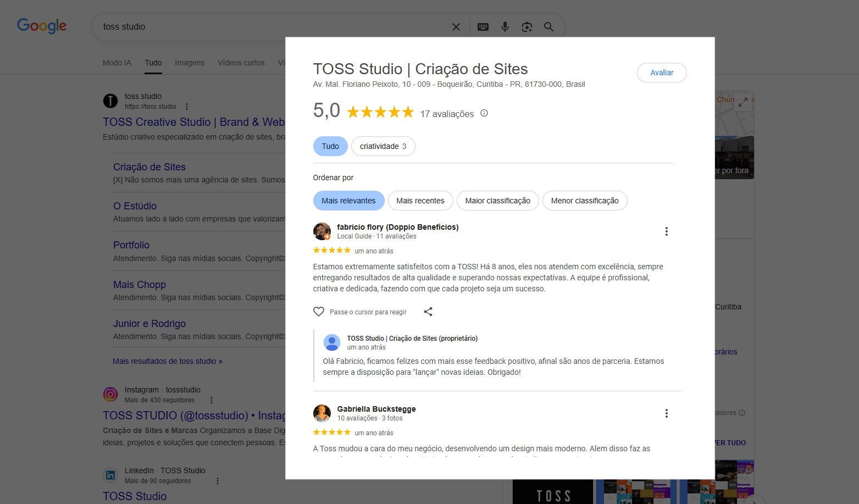Click fabricio flory's profile picture

(x=322, y=231)
